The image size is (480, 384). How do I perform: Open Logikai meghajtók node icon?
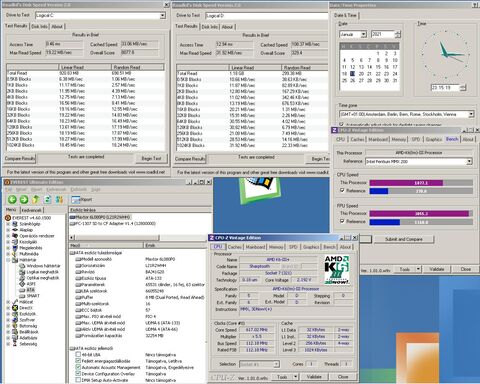pos(22,272)
